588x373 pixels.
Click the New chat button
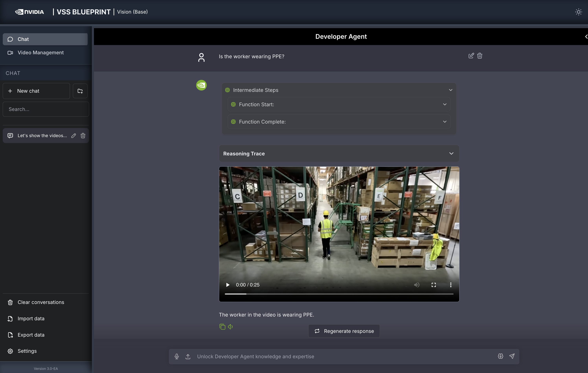pos(36,91)
